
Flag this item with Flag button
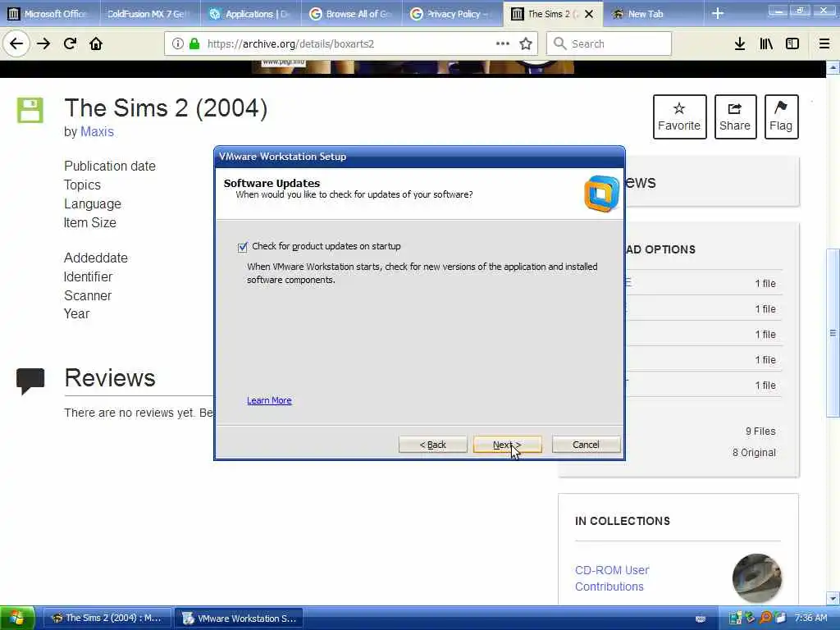click(x=781, y=116)
